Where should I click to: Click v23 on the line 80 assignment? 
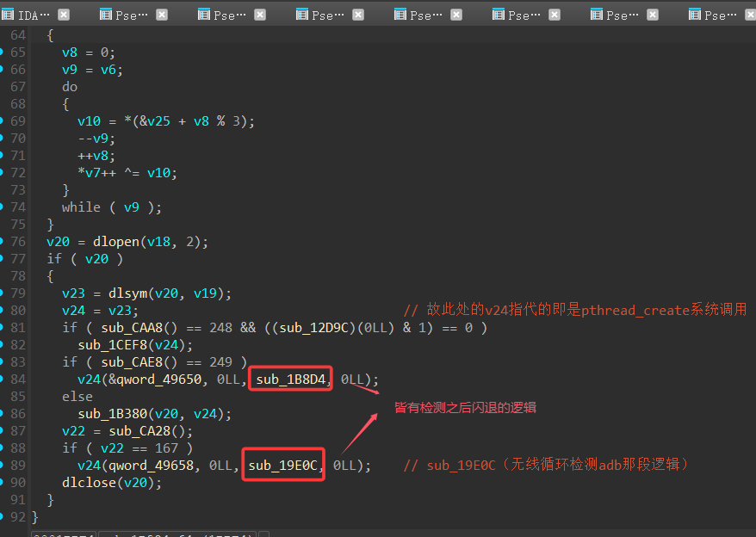[x=120, y=311]
